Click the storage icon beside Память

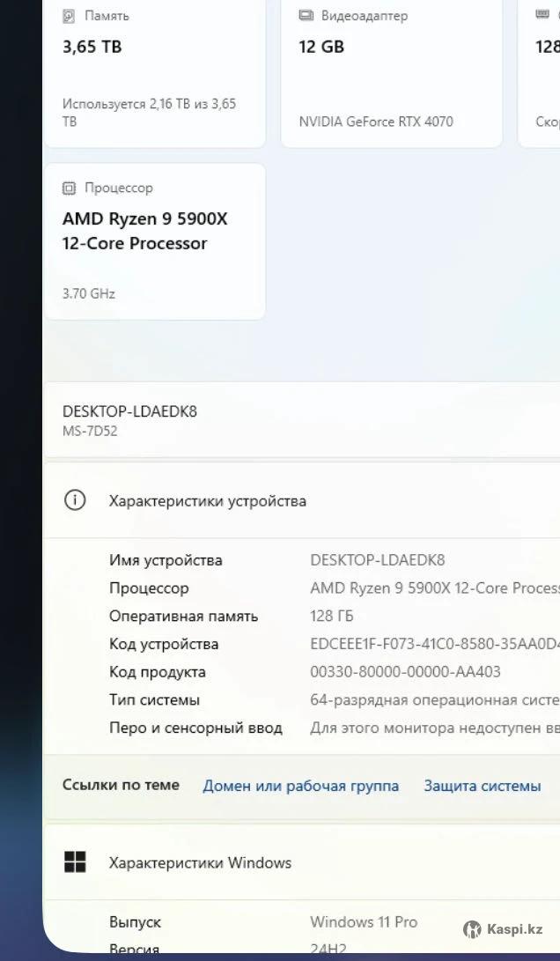69,16
